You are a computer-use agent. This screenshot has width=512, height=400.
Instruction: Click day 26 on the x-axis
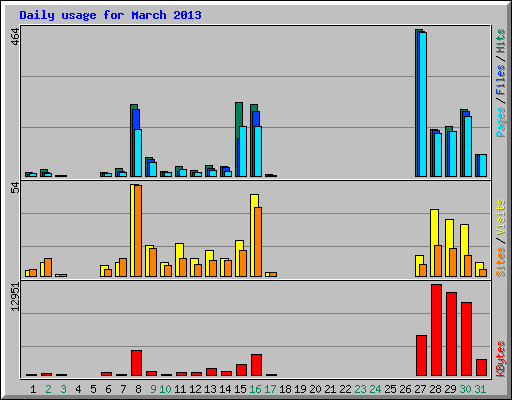coord(405,389)
